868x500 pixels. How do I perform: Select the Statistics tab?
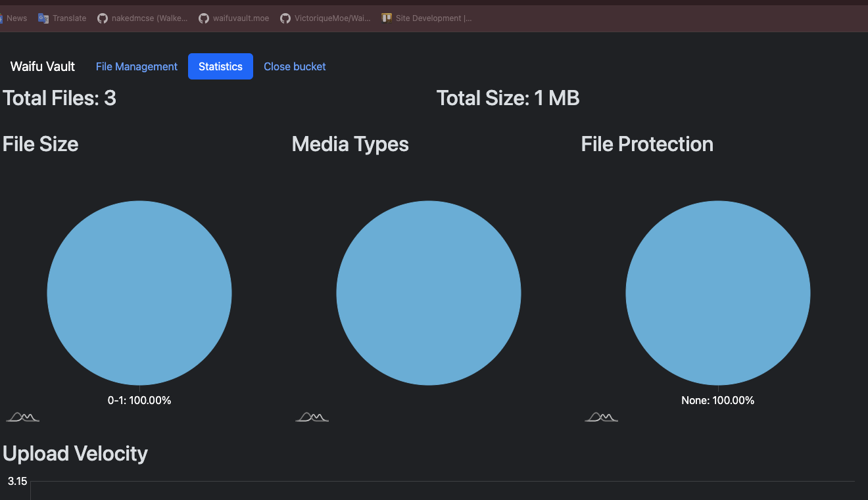click(220, 66)
